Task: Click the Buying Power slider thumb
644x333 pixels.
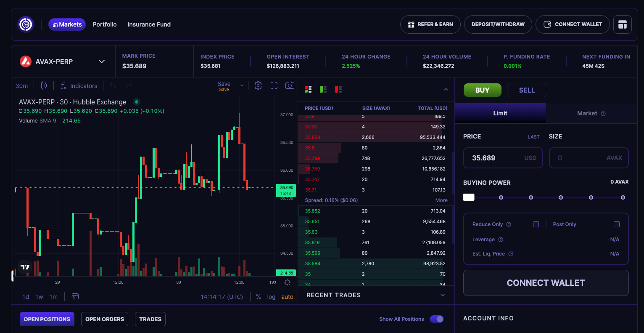Action: coord(469,197)
